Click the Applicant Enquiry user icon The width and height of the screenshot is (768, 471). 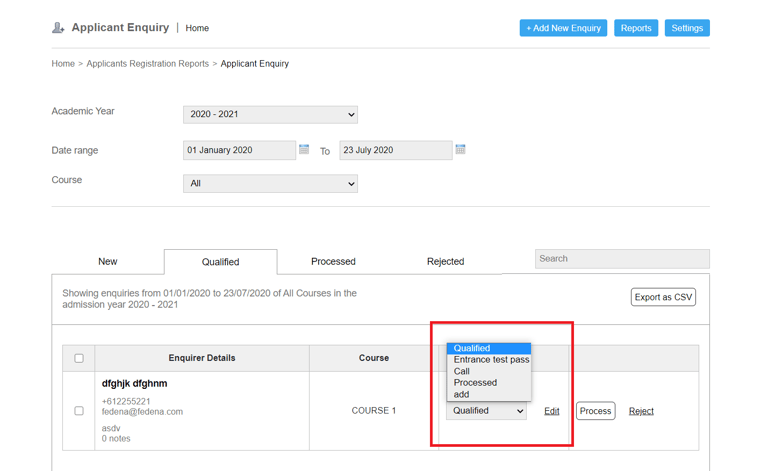tap(58, 28)
